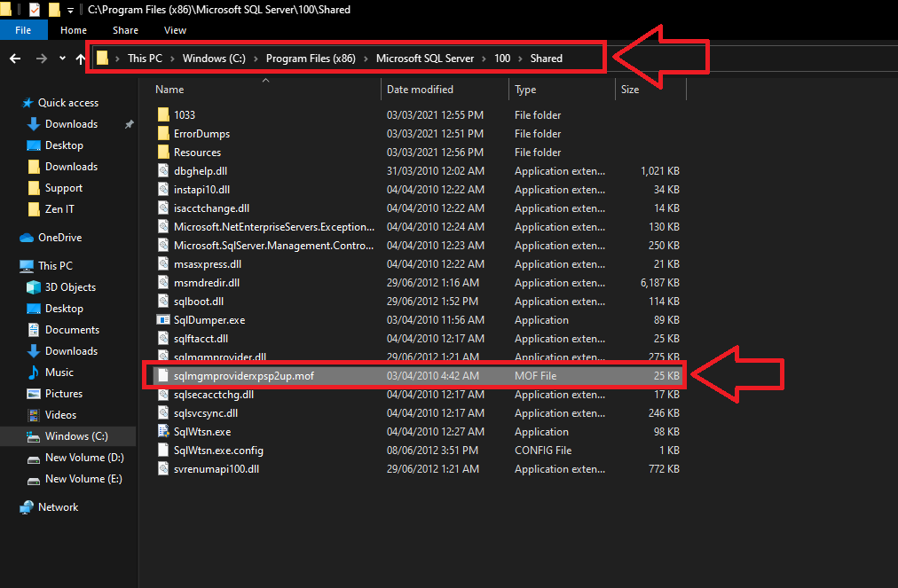Select sqlboot.dll file icon
Viewport: 898px width, 588px height.
tap(163, 302)
